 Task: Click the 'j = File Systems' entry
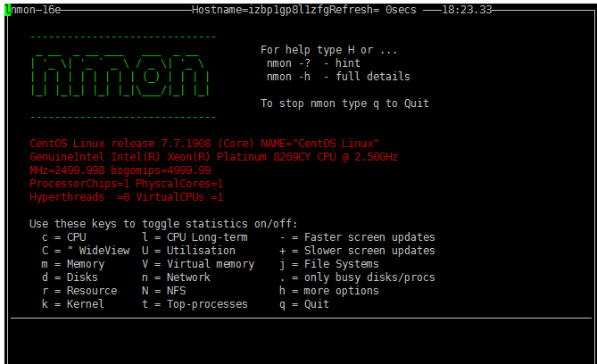click(x=329, y=264)
